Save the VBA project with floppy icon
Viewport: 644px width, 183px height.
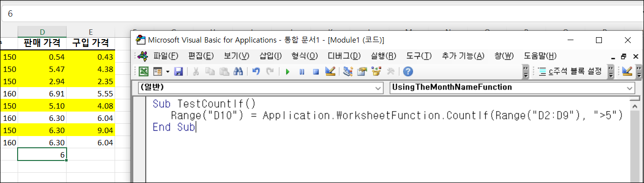coord(178,71)
